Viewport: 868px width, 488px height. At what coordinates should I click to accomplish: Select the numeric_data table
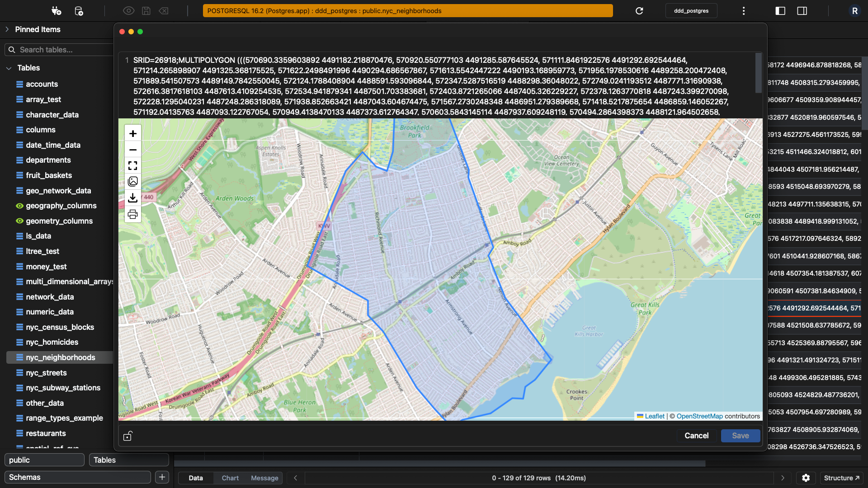(x=50, y=312)
